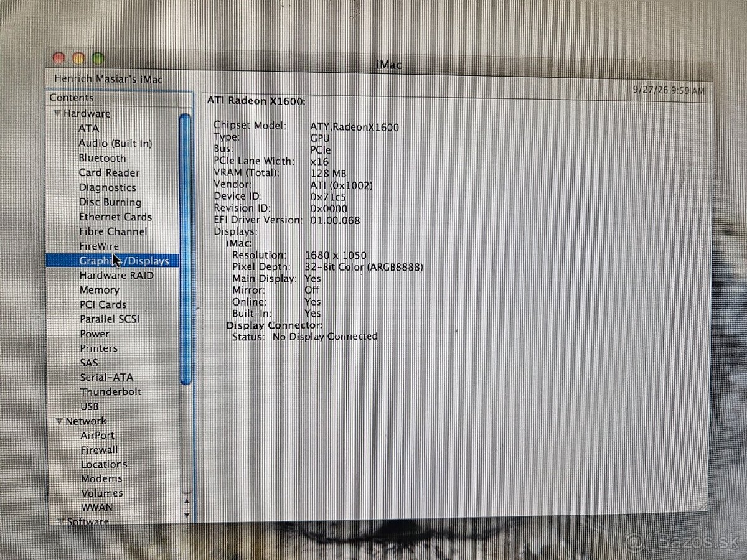Click the VRAM value 128 MB
This screenshot has height=560, width=747.
coord(328,174)
